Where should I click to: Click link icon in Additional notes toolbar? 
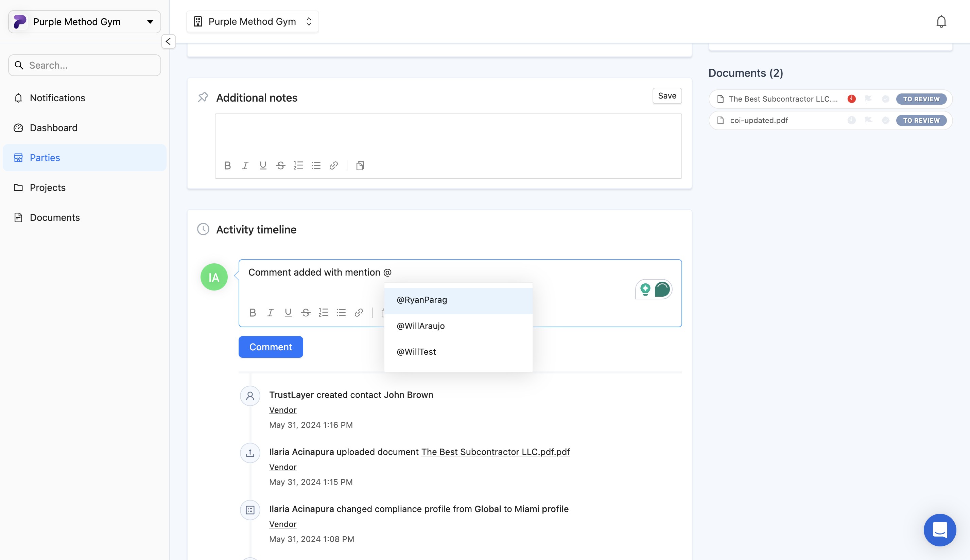coord(333,165)
